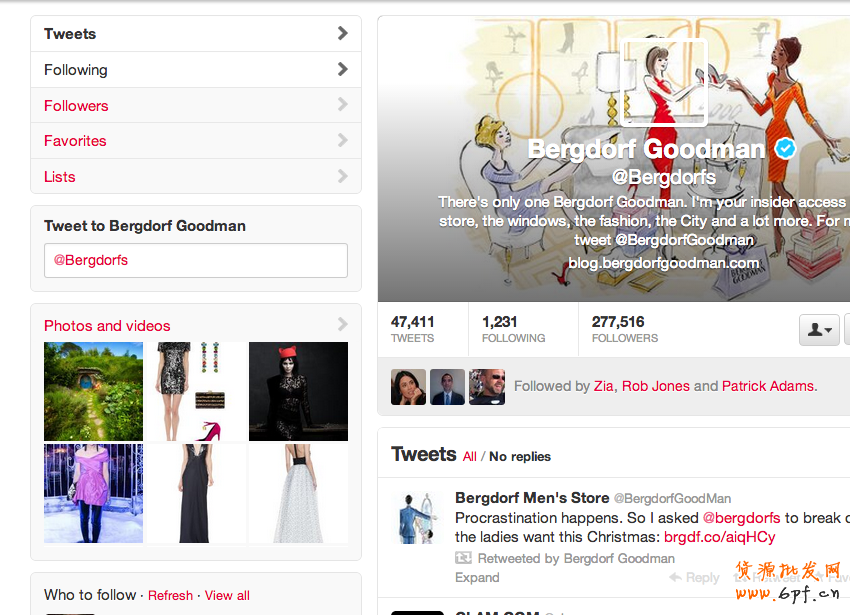Screen dimensions: 850x615
Task: View the pink dress photo thumbnail
Action: pos(94,493)
